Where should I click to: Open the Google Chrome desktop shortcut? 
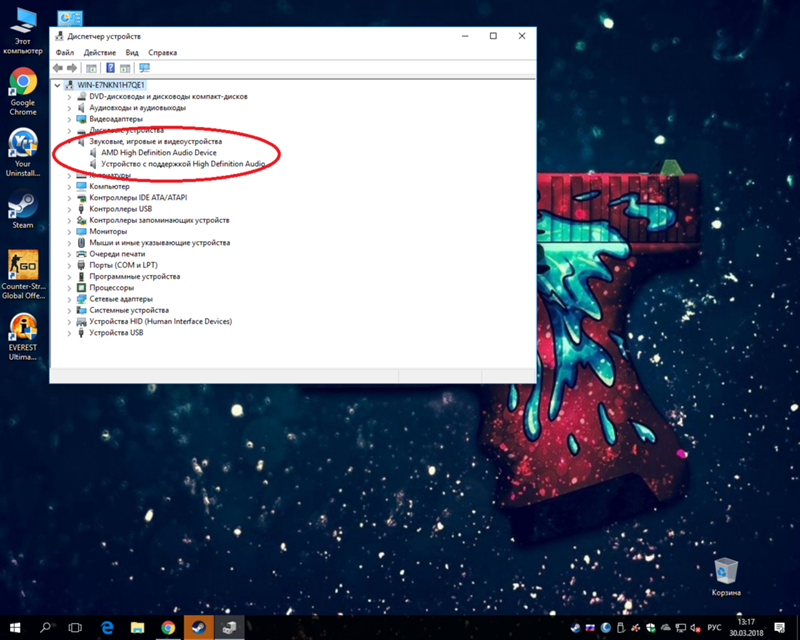(x=23, y=92)
